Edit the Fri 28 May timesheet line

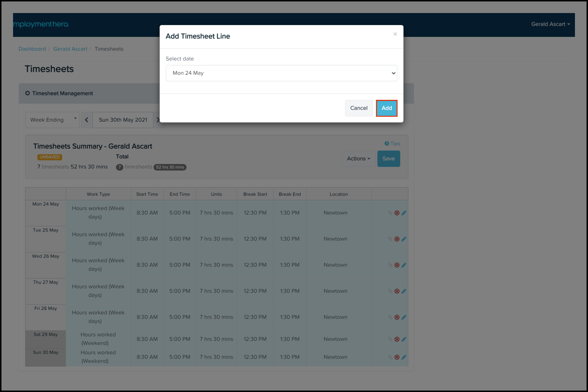403,317
